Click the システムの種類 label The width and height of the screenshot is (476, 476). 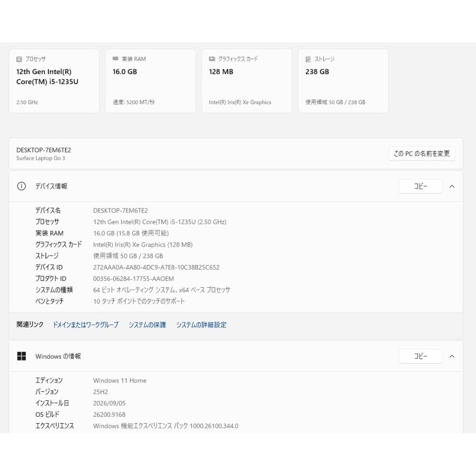click(x=54, y=290)
